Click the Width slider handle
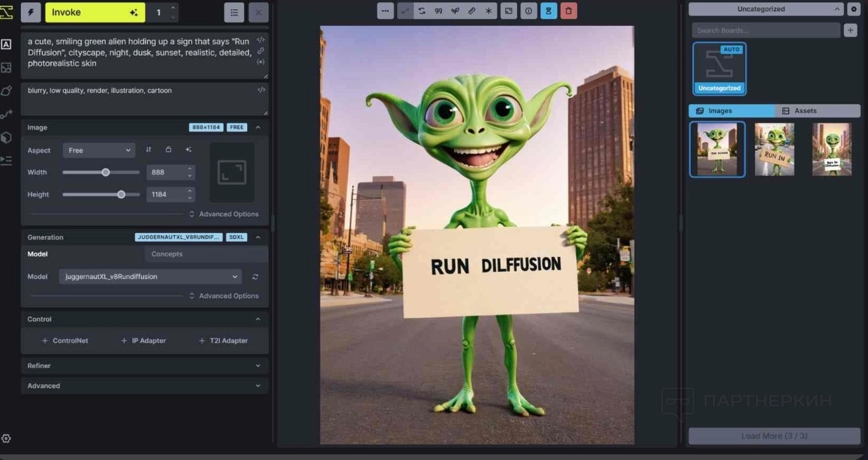 [105, 172]
